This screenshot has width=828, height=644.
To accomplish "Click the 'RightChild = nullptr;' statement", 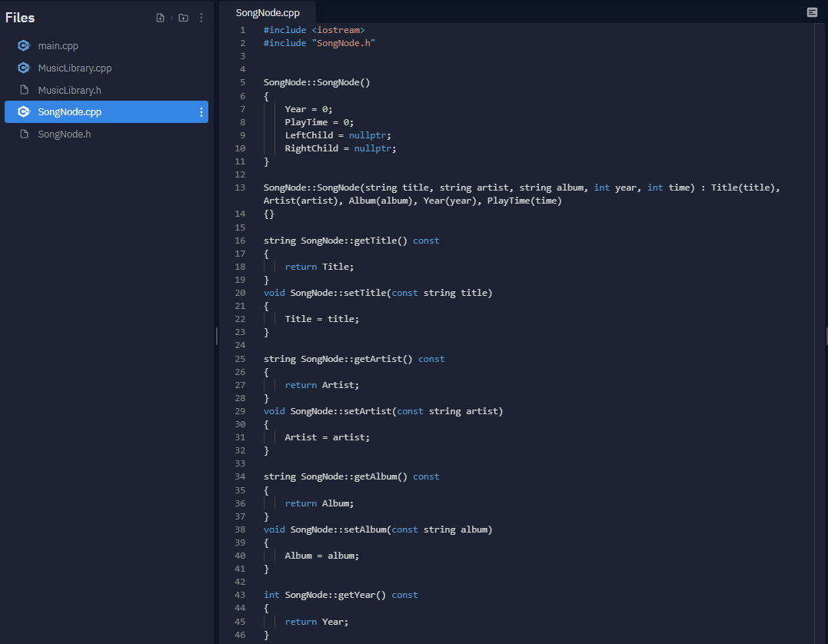I will [341, 148].
